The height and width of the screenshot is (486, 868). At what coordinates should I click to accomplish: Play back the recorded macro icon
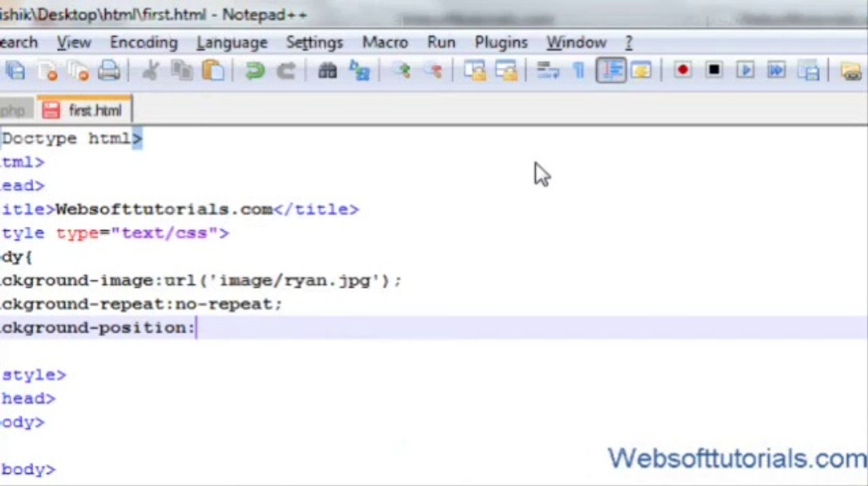click(745, 70)
